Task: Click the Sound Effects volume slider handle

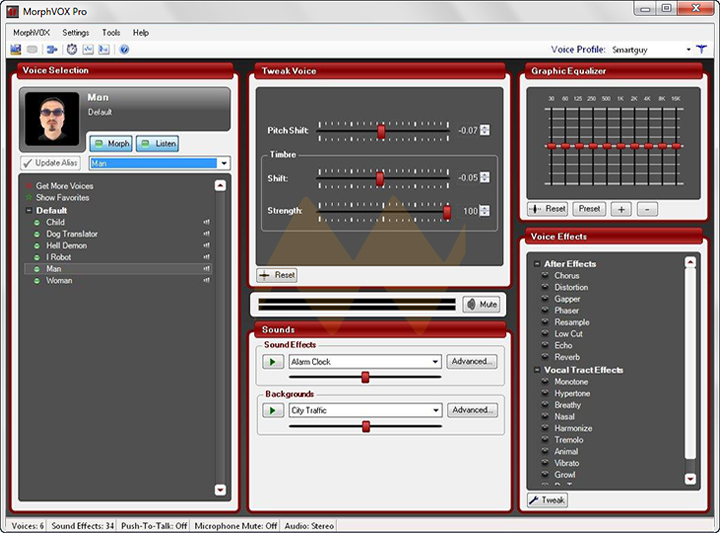Action: point(365,377)
